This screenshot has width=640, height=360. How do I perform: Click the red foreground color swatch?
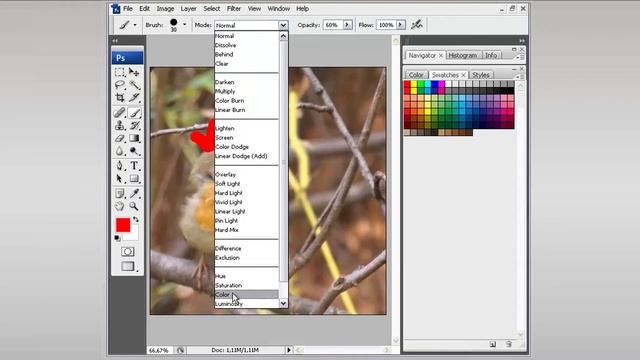(123, 225)
